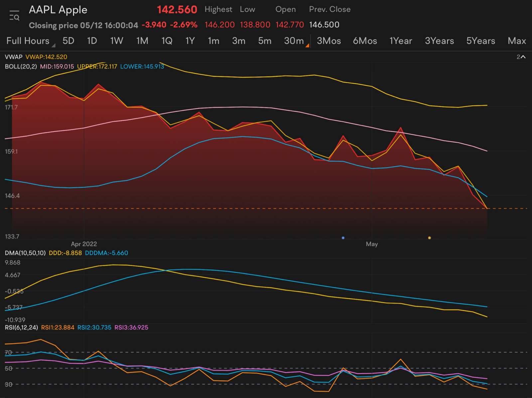Click the Low value 138.800
Screen dimensions: 532x398
click(255, 25)
